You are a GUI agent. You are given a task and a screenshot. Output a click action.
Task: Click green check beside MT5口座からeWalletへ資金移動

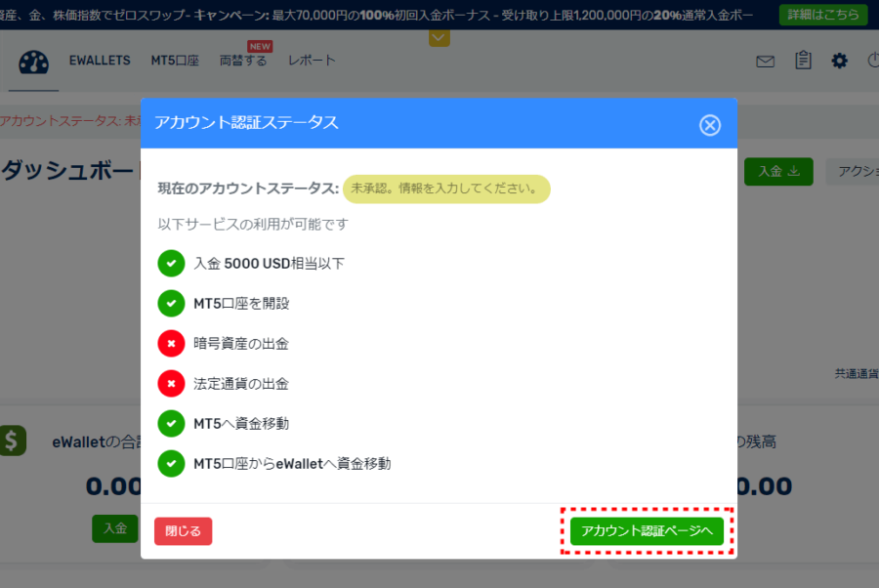[171, 464]
